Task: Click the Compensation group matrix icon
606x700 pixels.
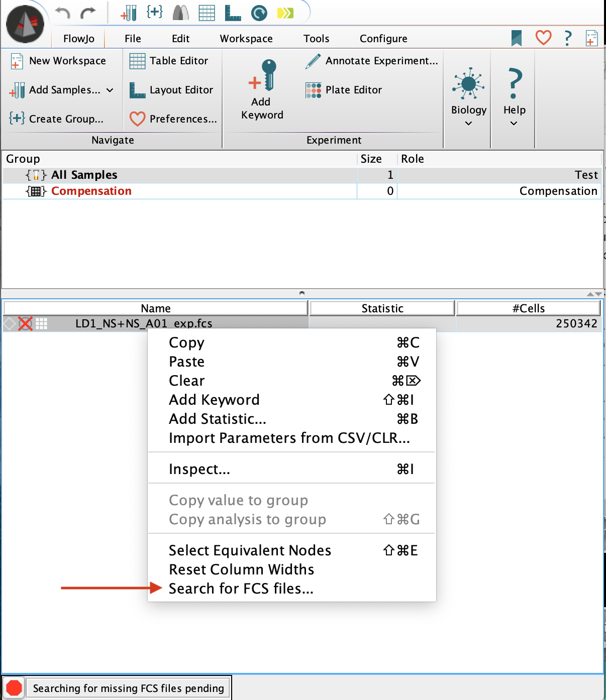Action: (x=36, y=191)
